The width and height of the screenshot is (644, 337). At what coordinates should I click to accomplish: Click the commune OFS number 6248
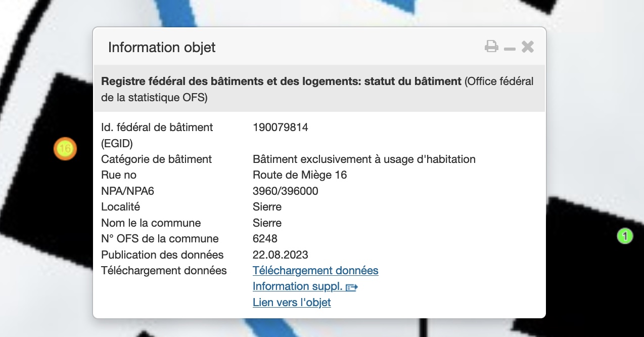tap(265, 239)
